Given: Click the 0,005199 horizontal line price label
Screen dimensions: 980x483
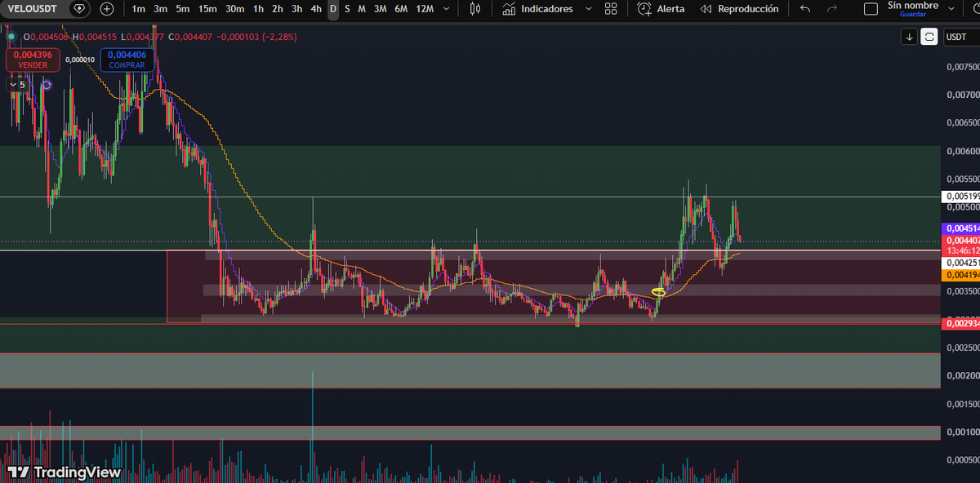Looking at the screenshot, I should tap(960, 197).
